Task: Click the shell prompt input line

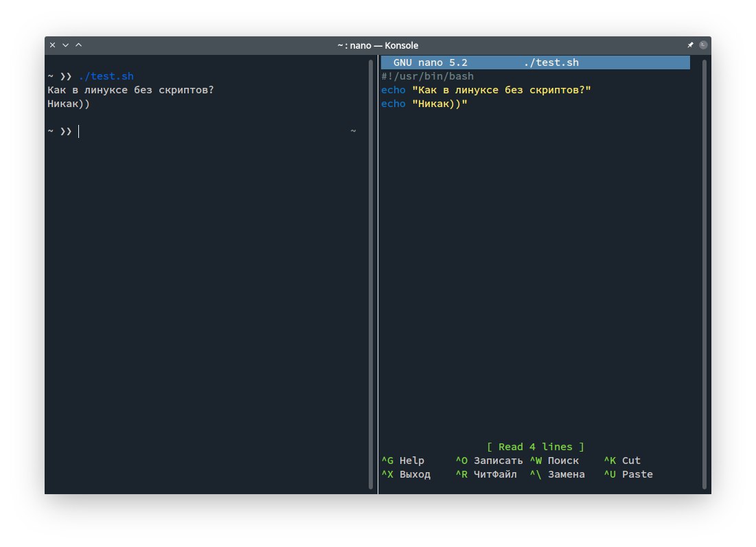Action: coord(206,131)
